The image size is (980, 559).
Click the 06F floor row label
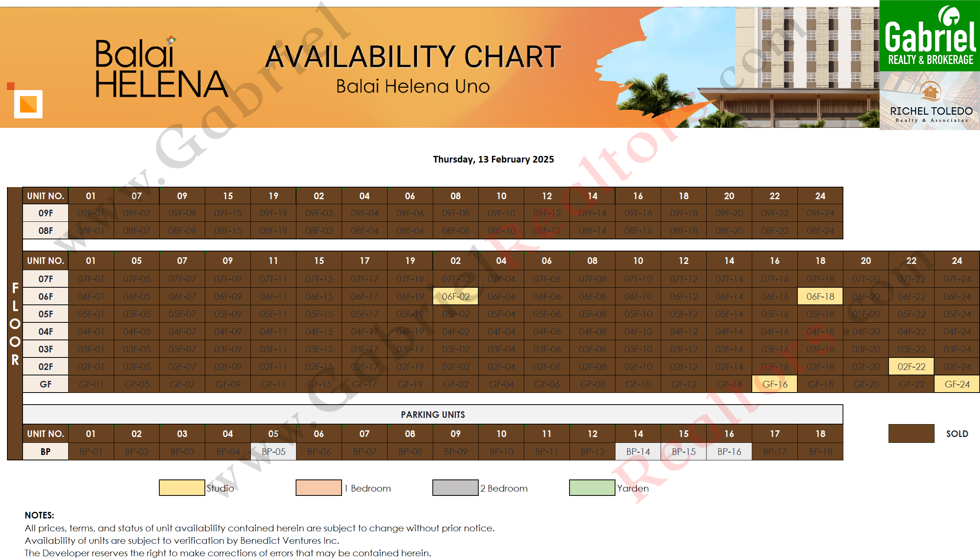[46, 297]
